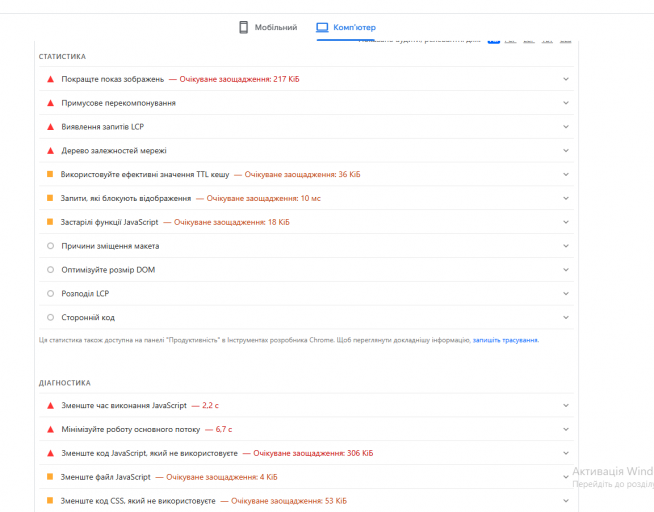
Task: Open audit title Покращте показ зображень
Action: [113, 79]
